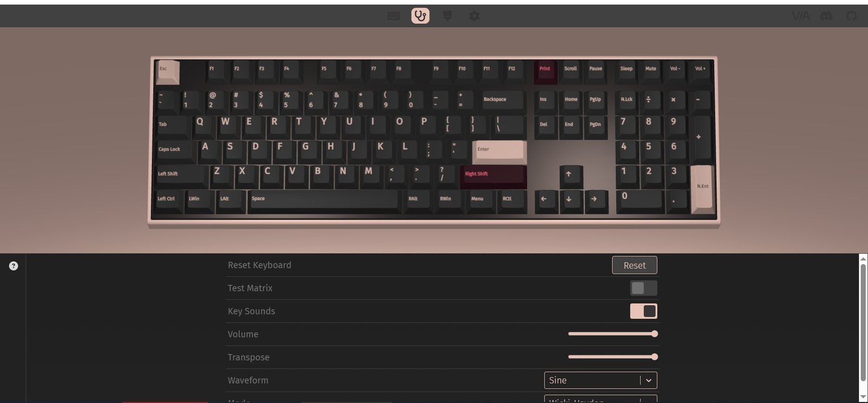868x403 pixels.
Task: Click the Reset keyboard button
Action: [635, 265]
